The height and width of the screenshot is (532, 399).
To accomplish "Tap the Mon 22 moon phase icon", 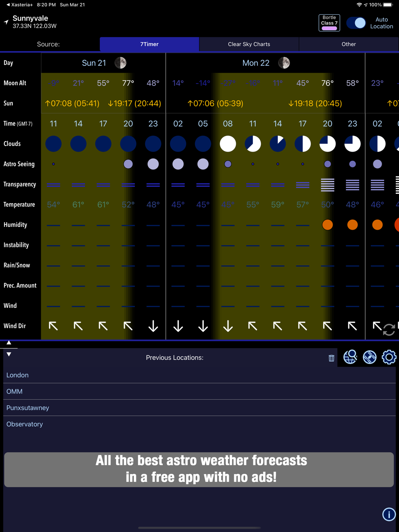I will point(284,63).
